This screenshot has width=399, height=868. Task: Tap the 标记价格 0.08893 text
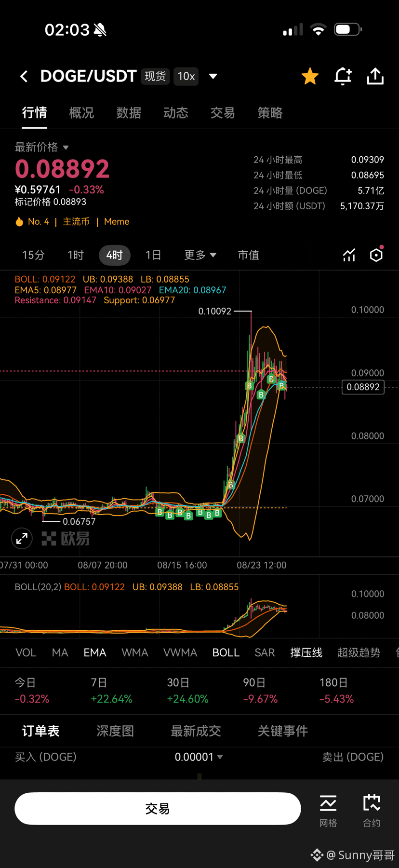click(51, 202)
